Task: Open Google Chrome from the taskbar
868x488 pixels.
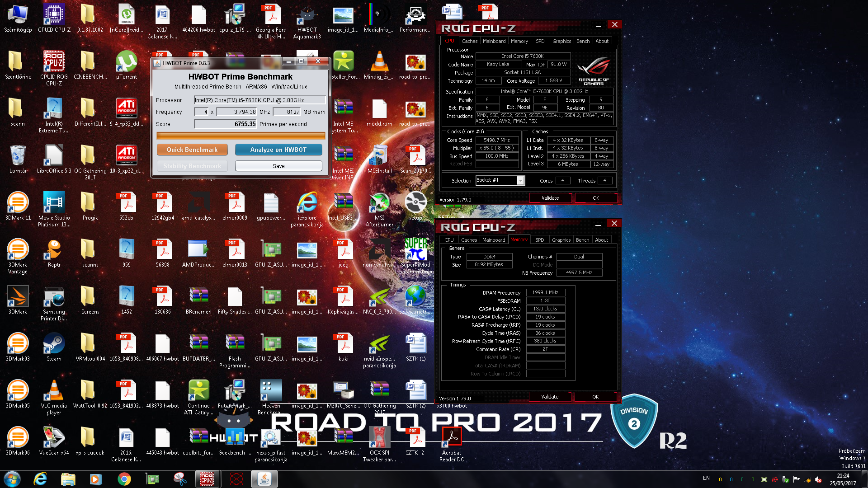Action: tap(124, 479)
